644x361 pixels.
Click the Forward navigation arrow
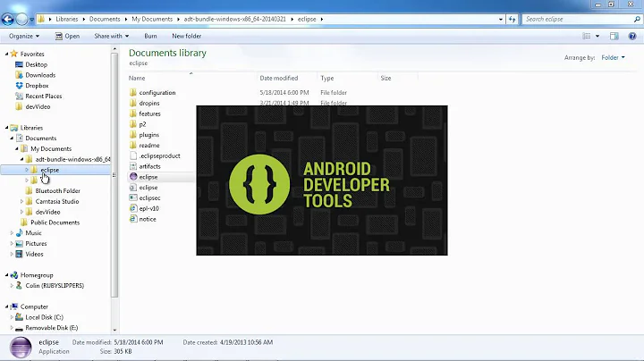pos(21,19)
